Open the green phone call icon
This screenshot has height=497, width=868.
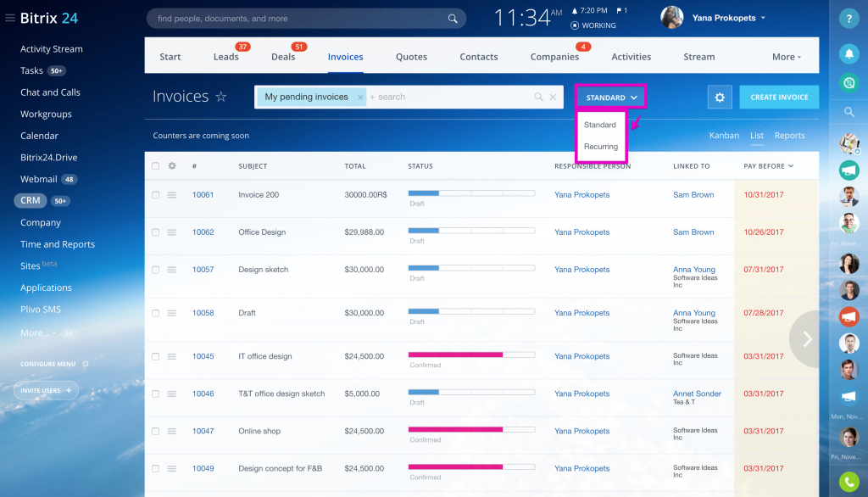pyautogui.click(x=849, y=482)
